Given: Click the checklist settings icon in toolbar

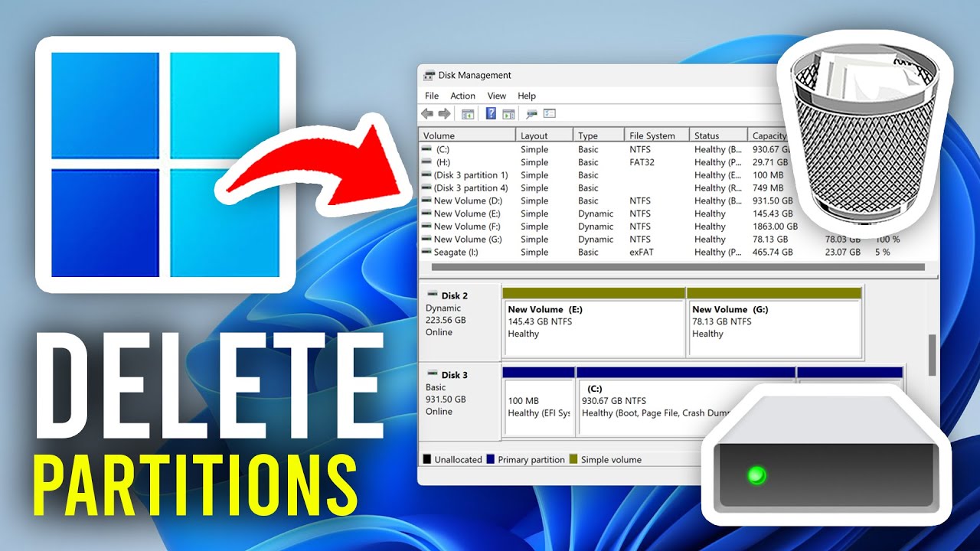Looking at the screenshot, I should [550, 114].
